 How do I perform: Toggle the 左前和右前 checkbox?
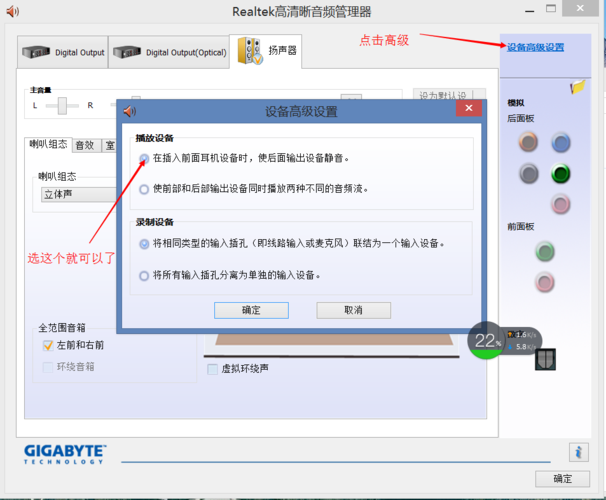[48, 345]
